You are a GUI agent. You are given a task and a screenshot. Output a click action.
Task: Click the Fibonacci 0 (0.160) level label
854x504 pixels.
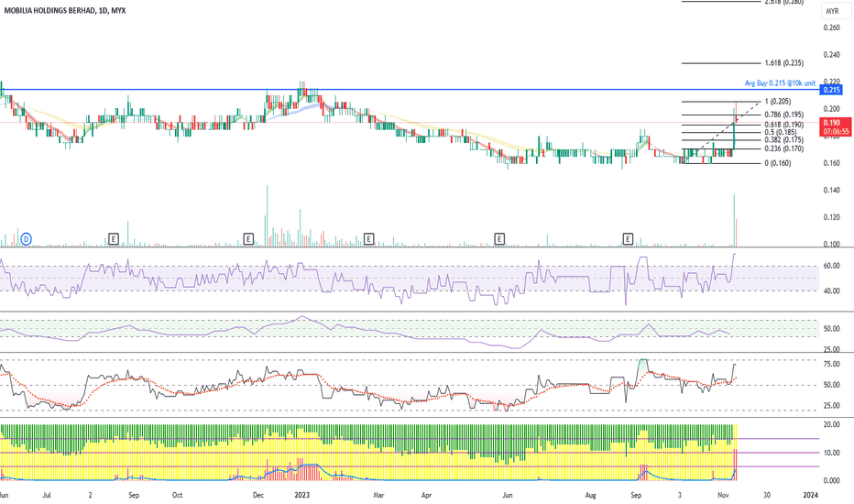coord(778,163)
